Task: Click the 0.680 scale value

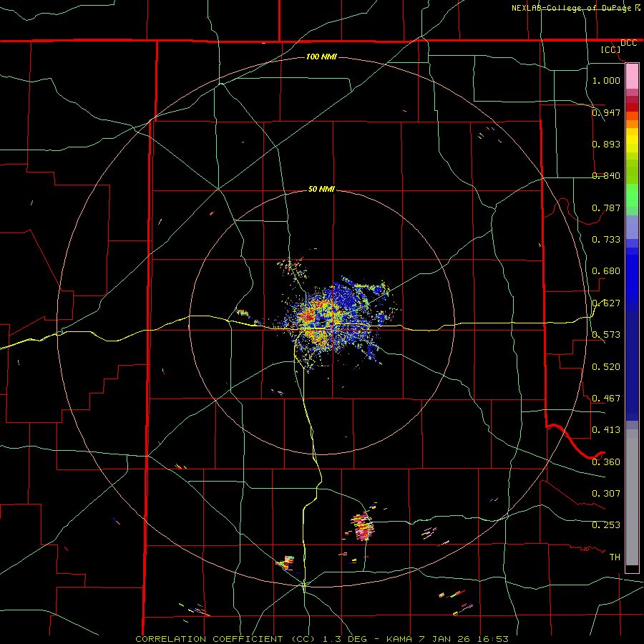Action: pos(606,270)
